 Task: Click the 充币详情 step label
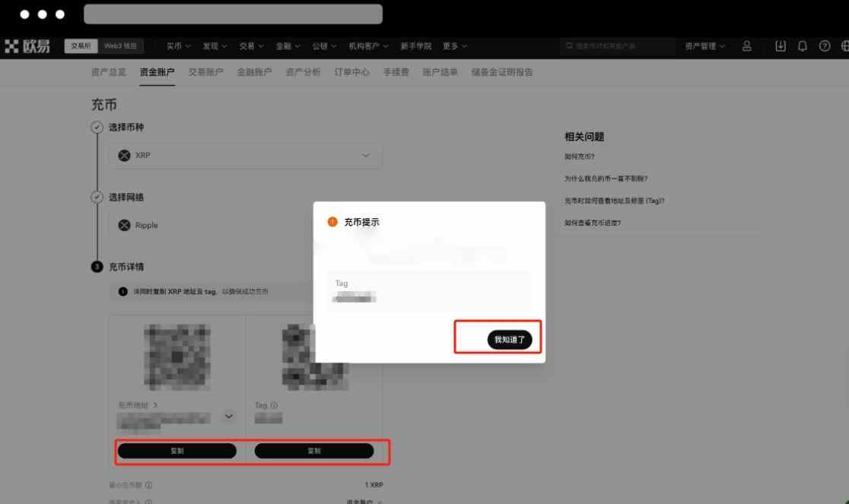(x=126, y=267)
